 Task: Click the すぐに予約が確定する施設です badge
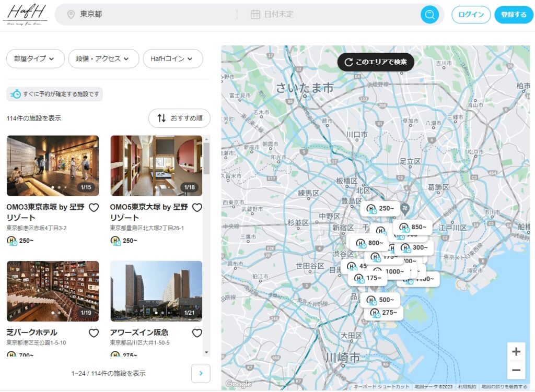pyautogui.click(x=54, y=94)
